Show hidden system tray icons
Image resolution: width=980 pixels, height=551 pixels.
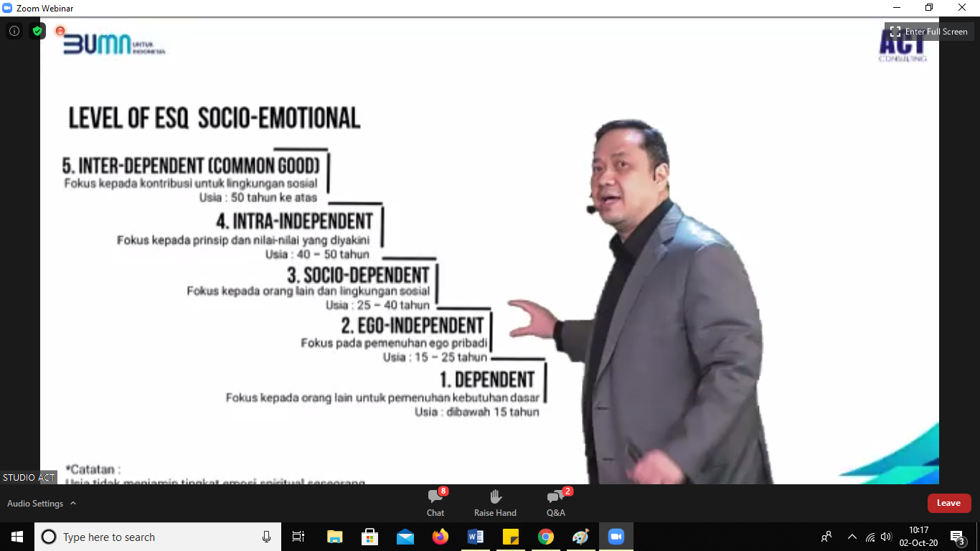tap(852, 537)
